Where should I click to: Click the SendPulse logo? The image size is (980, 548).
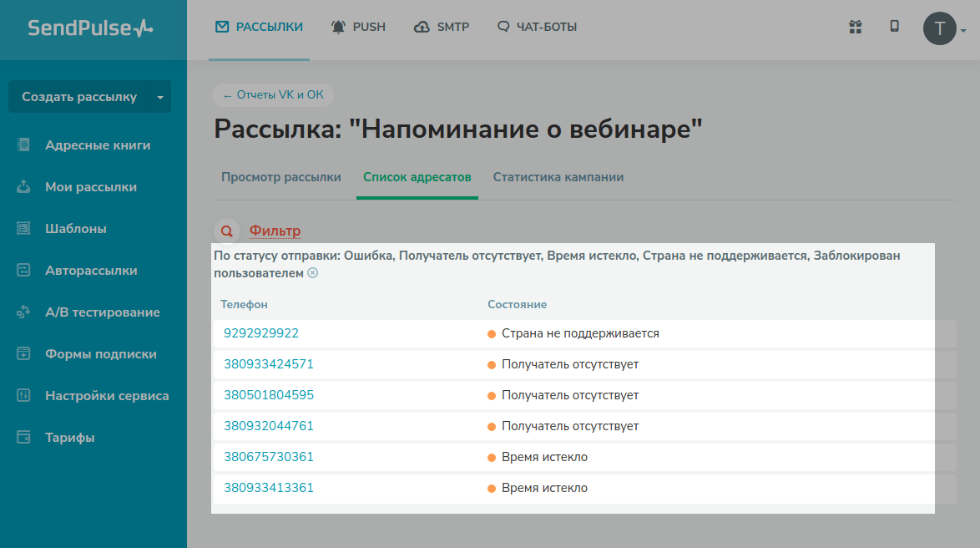pyautogui.click(x=91, y=28)
